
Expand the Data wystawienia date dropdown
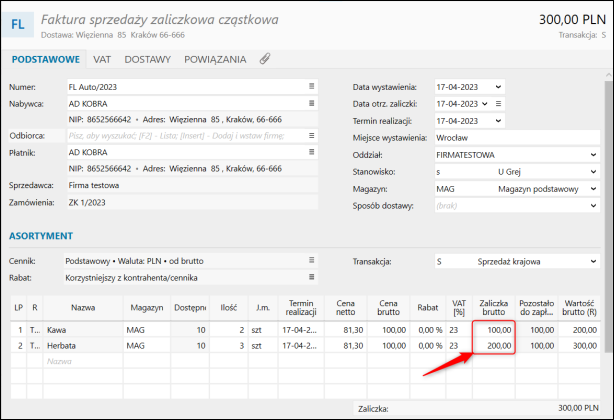[x=497, y=86]
